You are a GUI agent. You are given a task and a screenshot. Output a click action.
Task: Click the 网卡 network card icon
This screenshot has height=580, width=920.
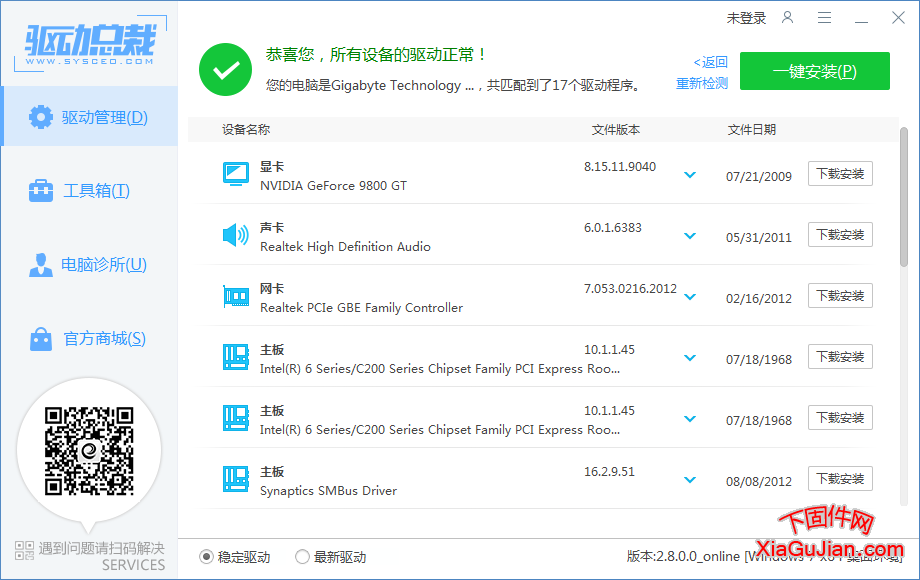point(236,296)
